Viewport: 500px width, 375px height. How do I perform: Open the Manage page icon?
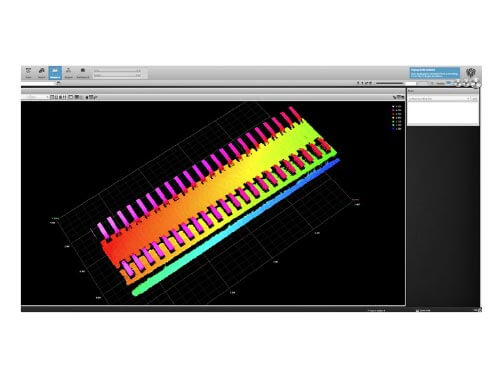pos(28,73)
